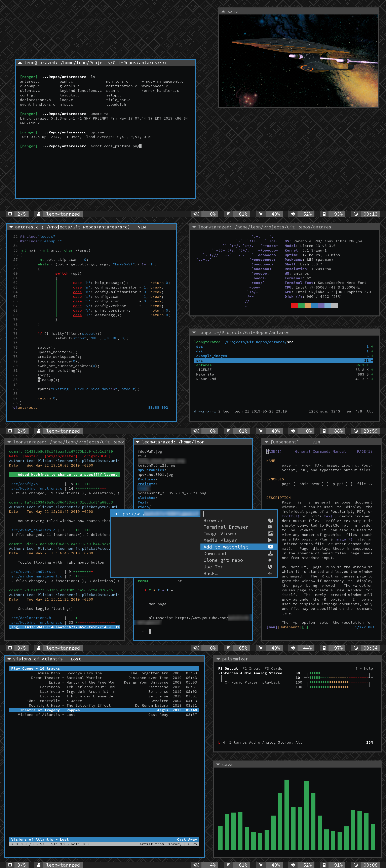This screenshot has height=868, width=386.
Task: Collapse the cava window using its title triangle
Action: 218,765
